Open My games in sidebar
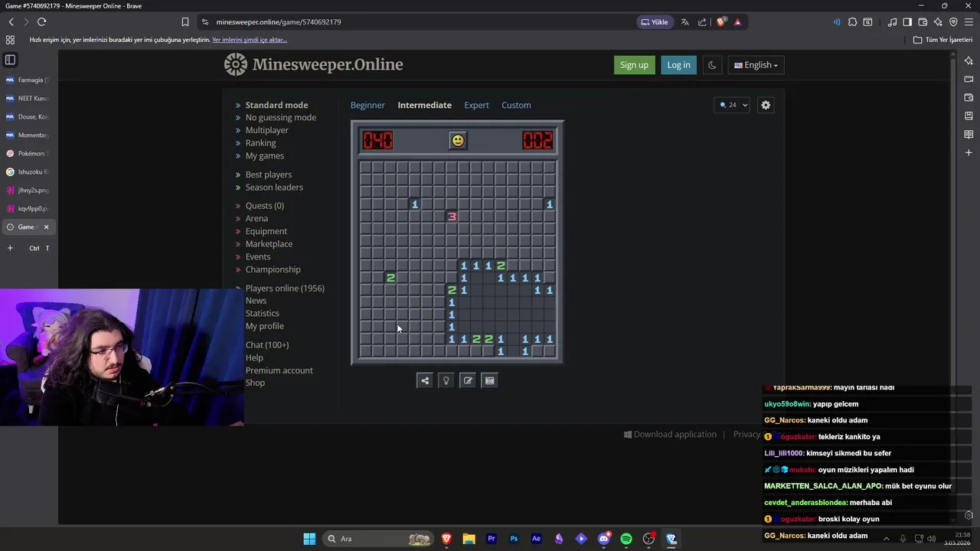This screenshot has width=980, height=551. [x=264, y=155]
